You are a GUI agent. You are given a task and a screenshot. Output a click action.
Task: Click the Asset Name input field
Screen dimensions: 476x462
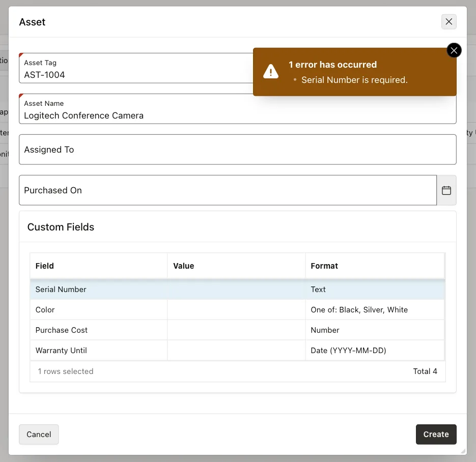click(237, 109)
